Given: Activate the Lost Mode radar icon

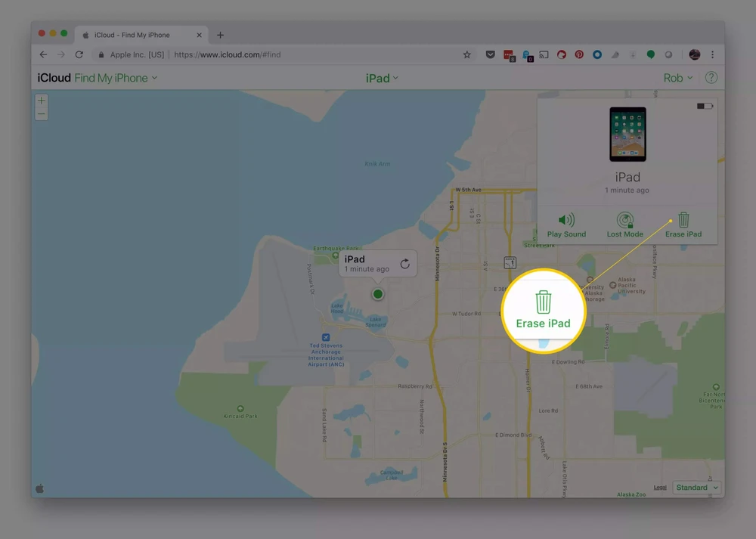Looking at the screenshot, I should [625, 220].
